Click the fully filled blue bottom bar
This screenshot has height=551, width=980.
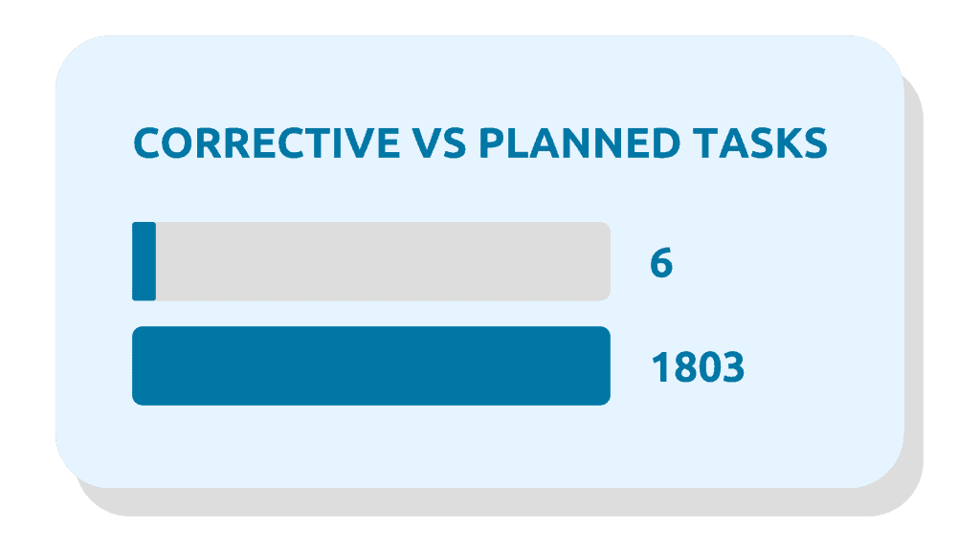tap(370, 365)
